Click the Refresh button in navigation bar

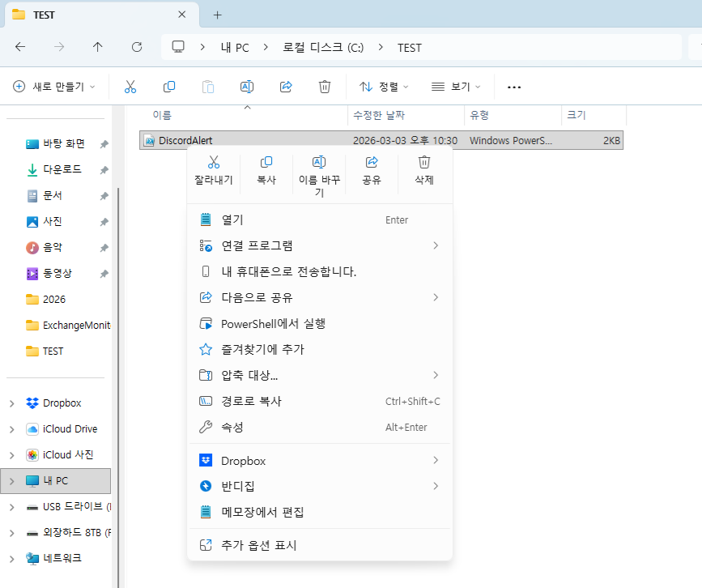click(x=137, y=47)
